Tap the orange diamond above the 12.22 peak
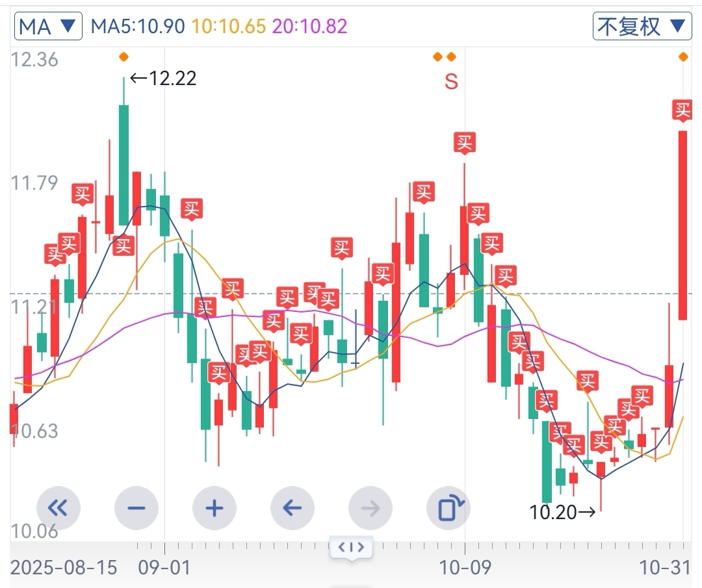The image size is (702, 588). pyautogui.click(x=124, y=57)
